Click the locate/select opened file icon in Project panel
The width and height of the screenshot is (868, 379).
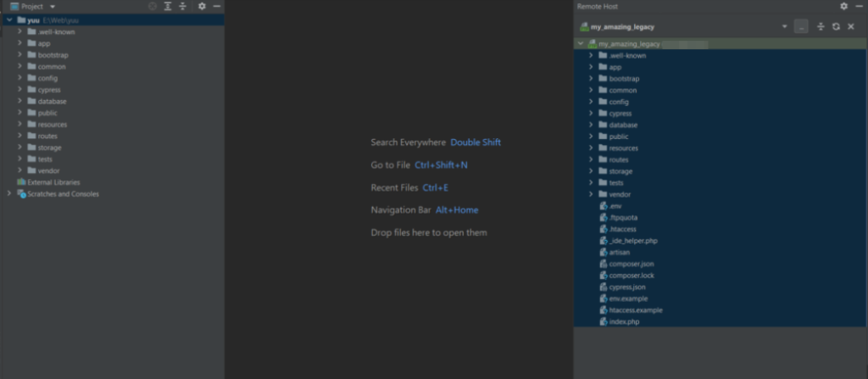coord(153,6)
